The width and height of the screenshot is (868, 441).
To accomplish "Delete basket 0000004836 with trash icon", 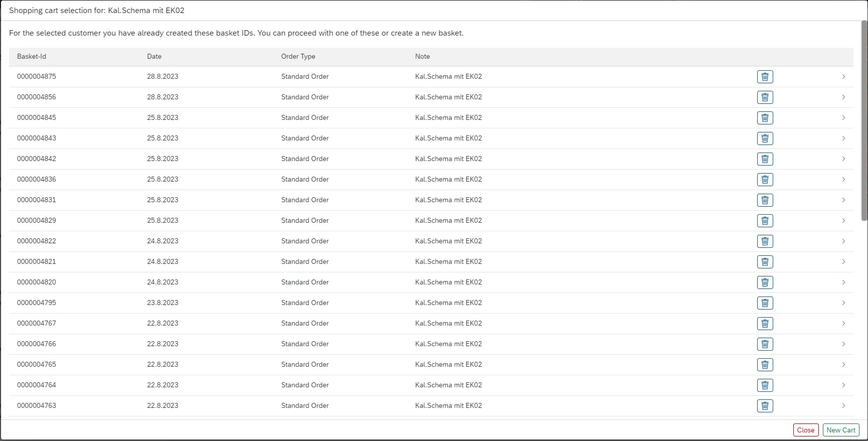I will (765, 180).
